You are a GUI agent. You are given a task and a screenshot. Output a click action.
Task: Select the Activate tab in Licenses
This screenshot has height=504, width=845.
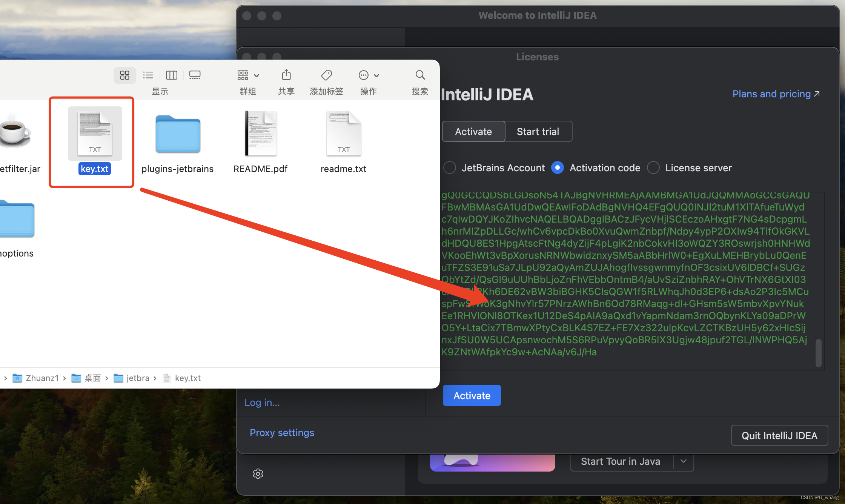[x=473, y=131]
